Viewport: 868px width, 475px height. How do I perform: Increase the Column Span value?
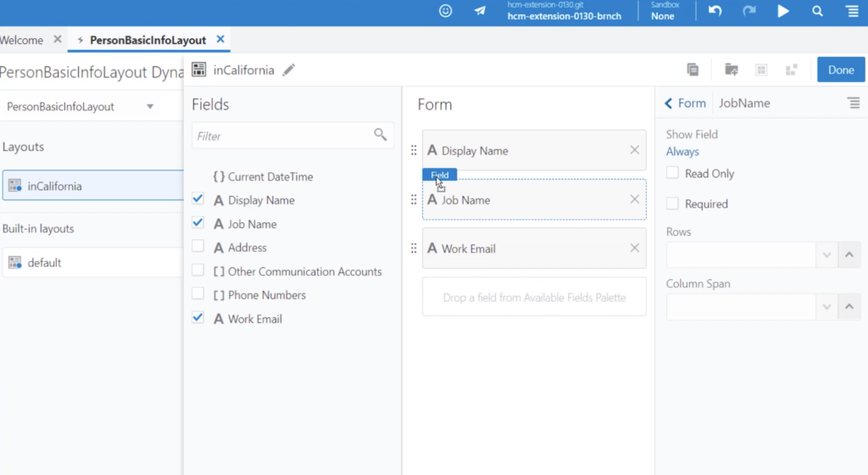pos(849,307)
